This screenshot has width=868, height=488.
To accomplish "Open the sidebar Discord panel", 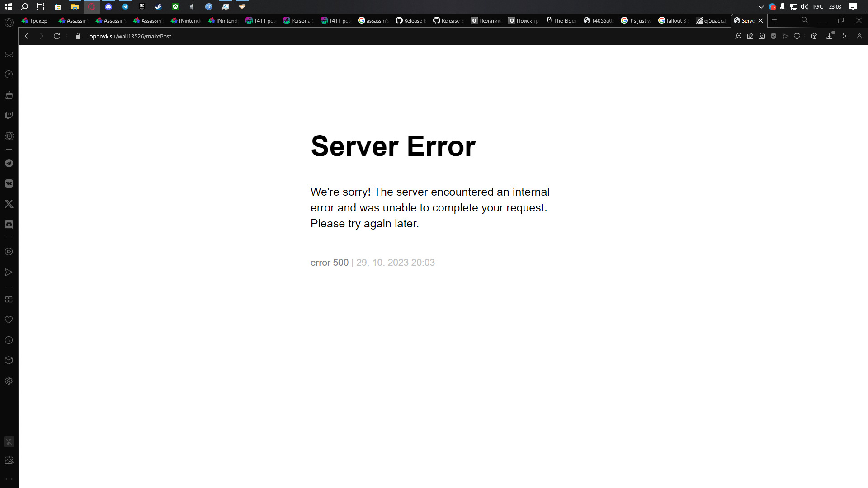I will (x=9, y=224).
